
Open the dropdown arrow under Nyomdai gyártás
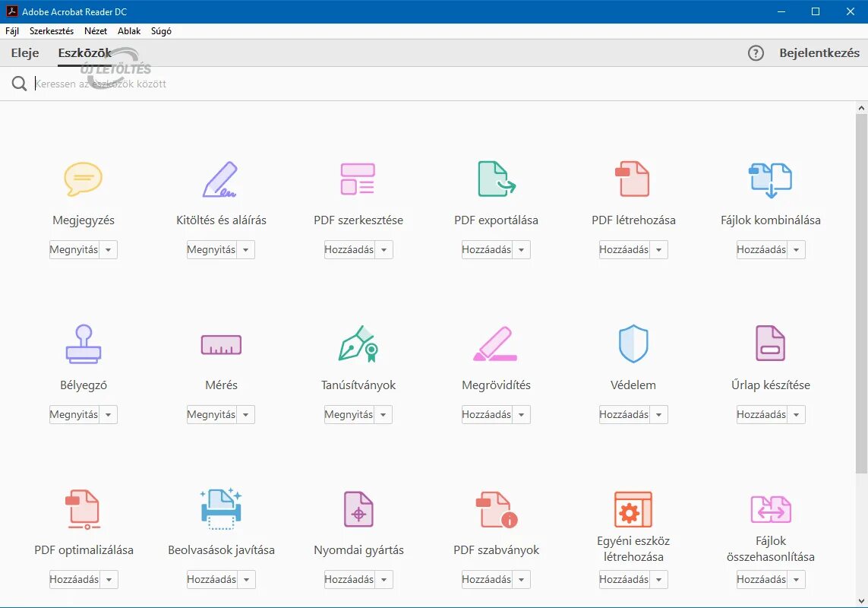384,580
